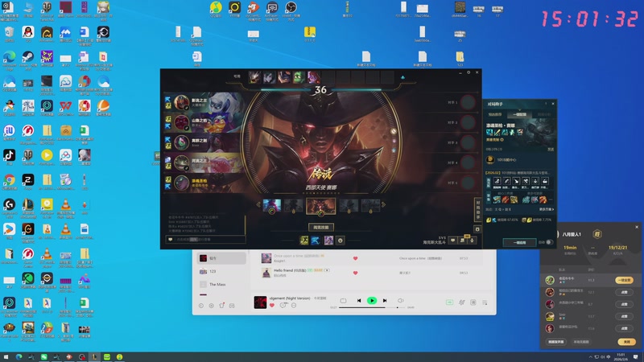Switch to the third tab of the 对局助手 panel
Image resolution: width=644 pixels, height=362 pixels.
(x=544, y=114)
